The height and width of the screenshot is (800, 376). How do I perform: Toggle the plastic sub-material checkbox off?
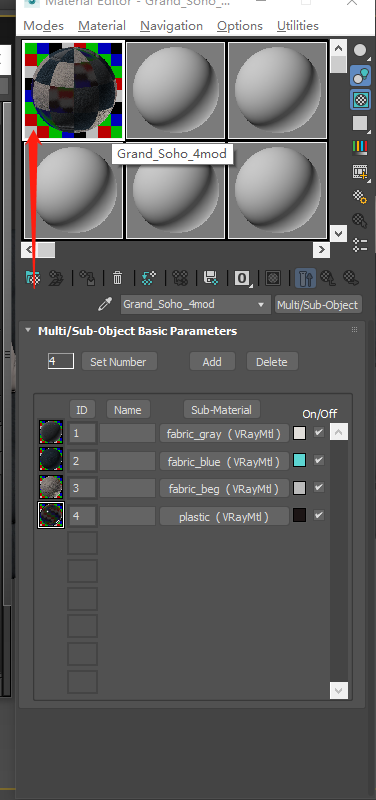pyautogui.click(x=319, y=515)
